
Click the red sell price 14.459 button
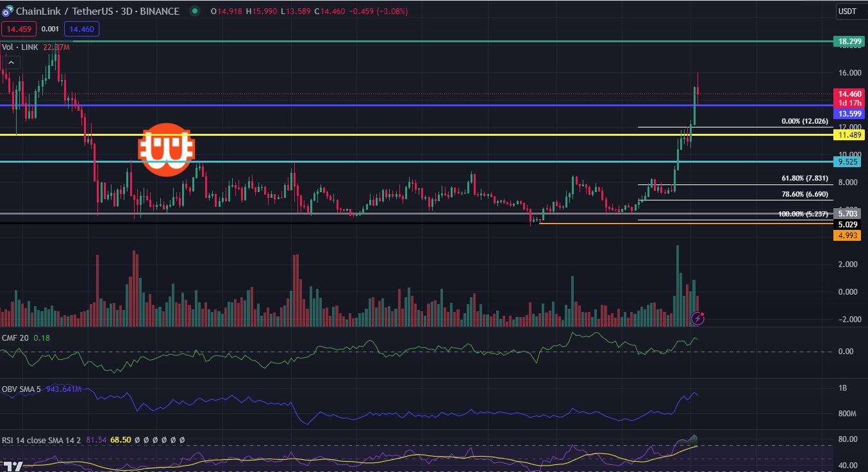tap(19, 29)
